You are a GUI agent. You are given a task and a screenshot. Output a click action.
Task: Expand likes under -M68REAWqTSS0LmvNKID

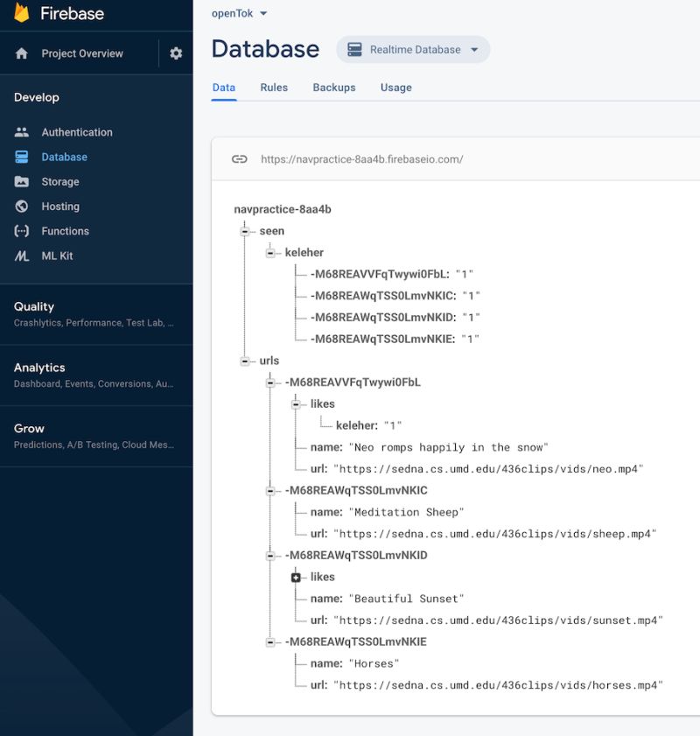[296, 578]
